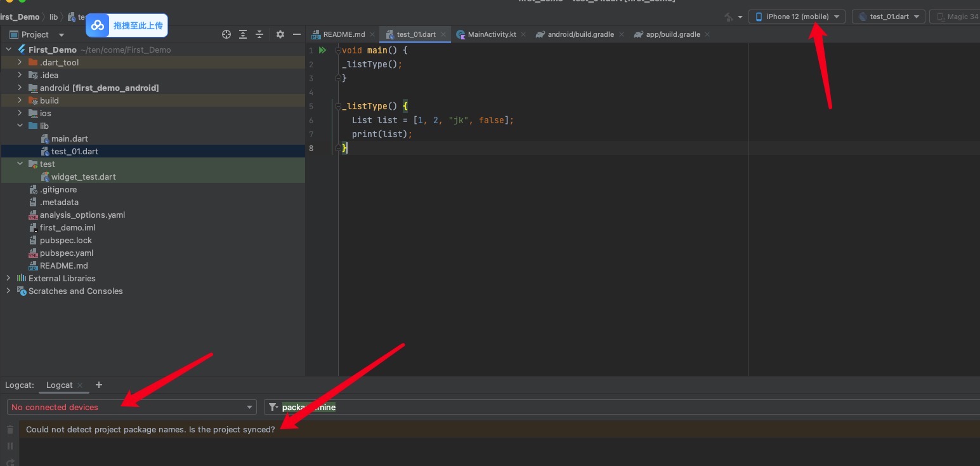Click the Expand All icon in Project panel

243,34
